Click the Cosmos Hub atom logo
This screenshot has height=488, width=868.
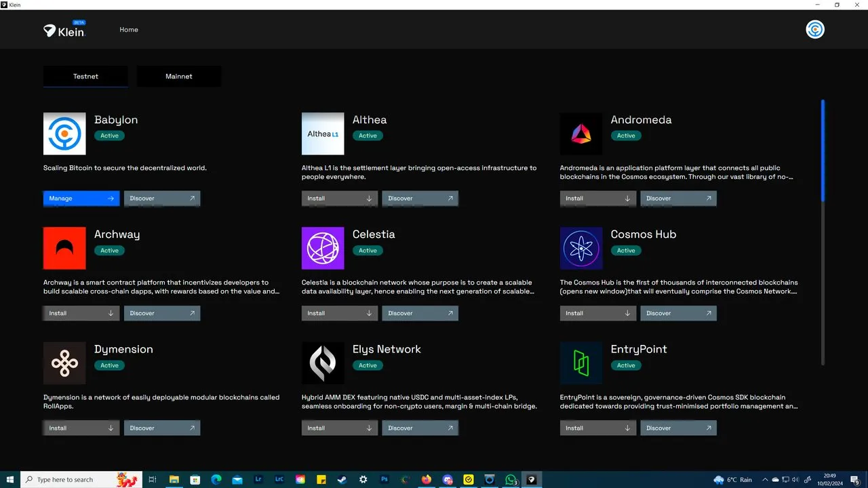pyautogui.click(x=581, y=248)
